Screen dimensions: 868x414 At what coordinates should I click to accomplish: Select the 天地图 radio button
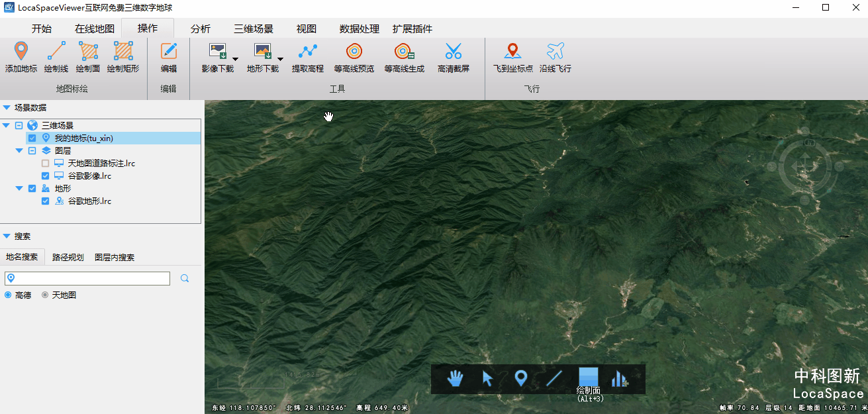[x=46, y=295]
